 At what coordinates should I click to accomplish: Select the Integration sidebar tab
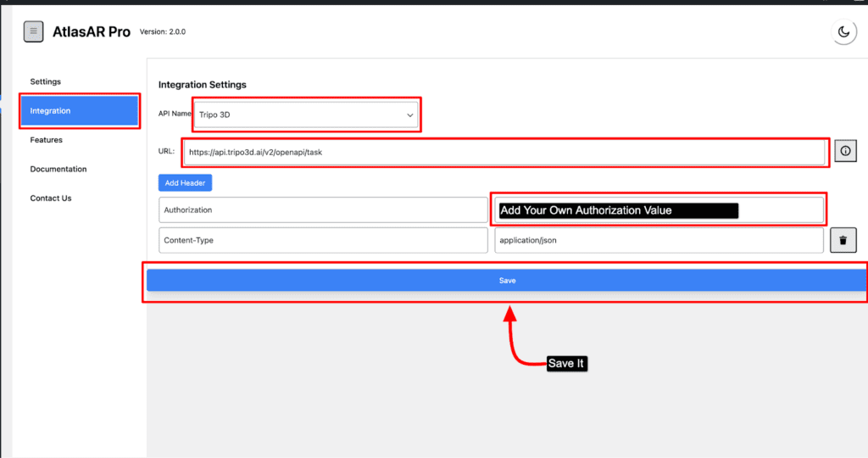pos(80,111)
